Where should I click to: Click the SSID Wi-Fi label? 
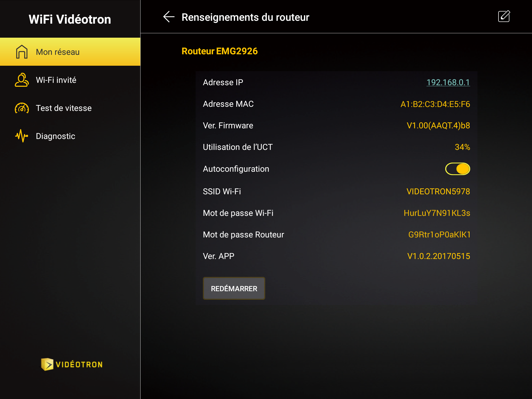(x=222, y=191)
